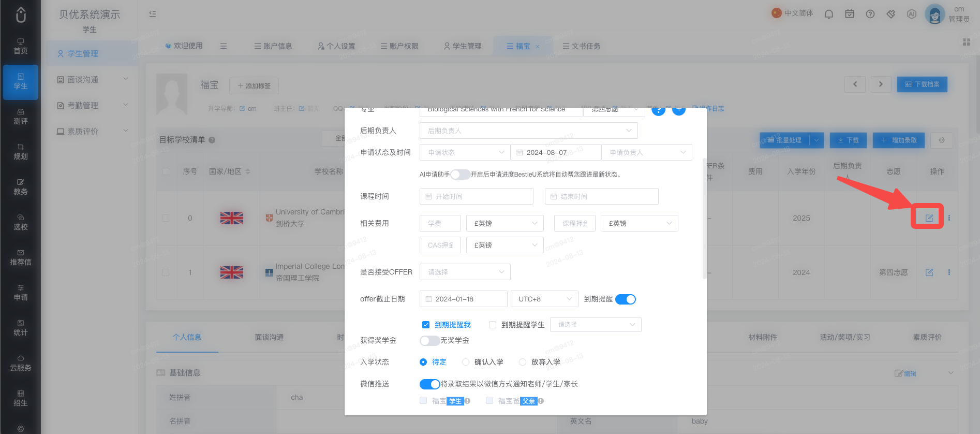Click the 添加标签 button
980x434 pixels.
click(254, 86)
